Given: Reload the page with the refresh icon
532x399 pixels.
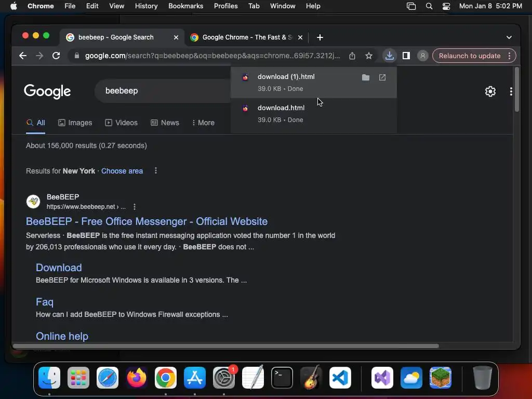Looking at the screenshot, I should click(x=56, y=56).
